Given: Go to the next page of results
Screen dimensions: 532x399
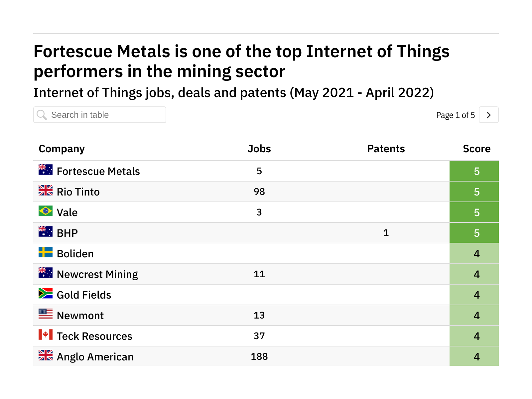Looking at the screenshot, I should (488, 115).
